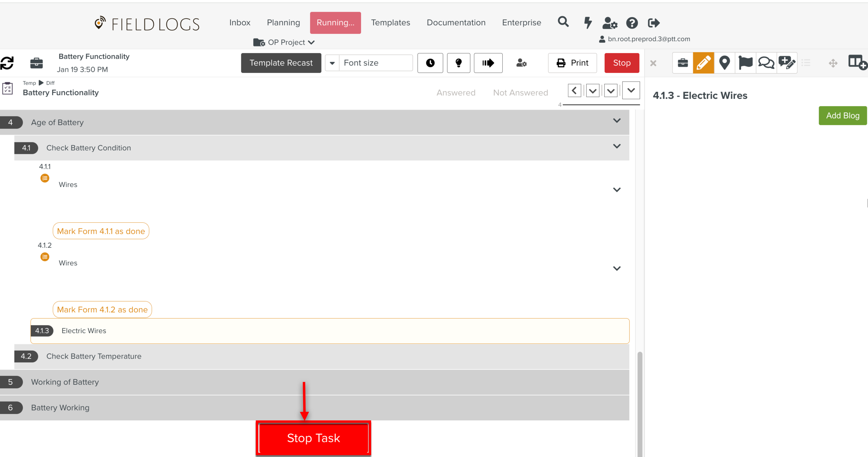This screenshot has width=868, height=457.
Task: Open the Templates menu
Action: click(x=390, y=23)
